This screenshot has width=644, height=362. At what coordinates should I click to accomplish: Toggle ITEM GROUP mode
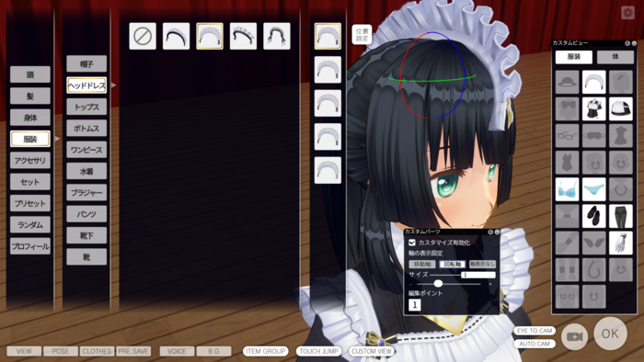265,351
